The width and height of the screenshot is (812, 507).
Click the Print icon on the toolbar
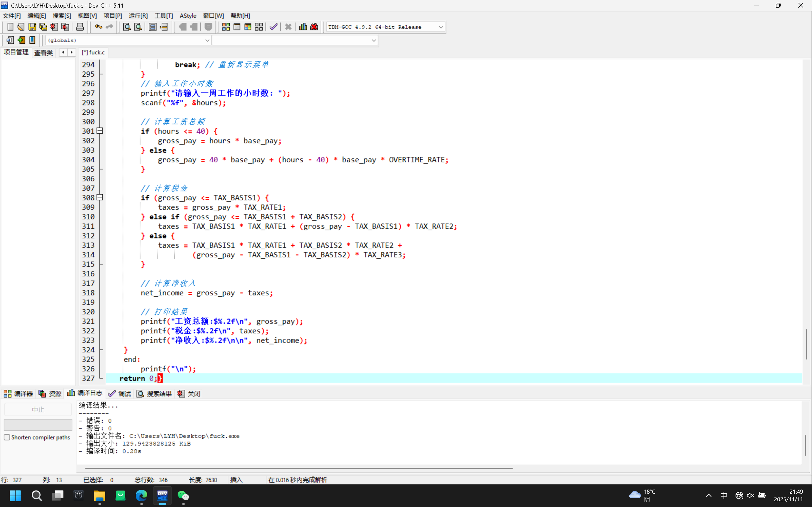[80, 27]
